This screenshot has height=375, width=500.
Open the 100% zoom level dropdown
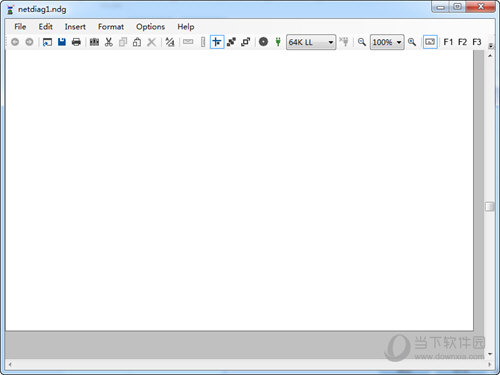click(x=387, y=42)
